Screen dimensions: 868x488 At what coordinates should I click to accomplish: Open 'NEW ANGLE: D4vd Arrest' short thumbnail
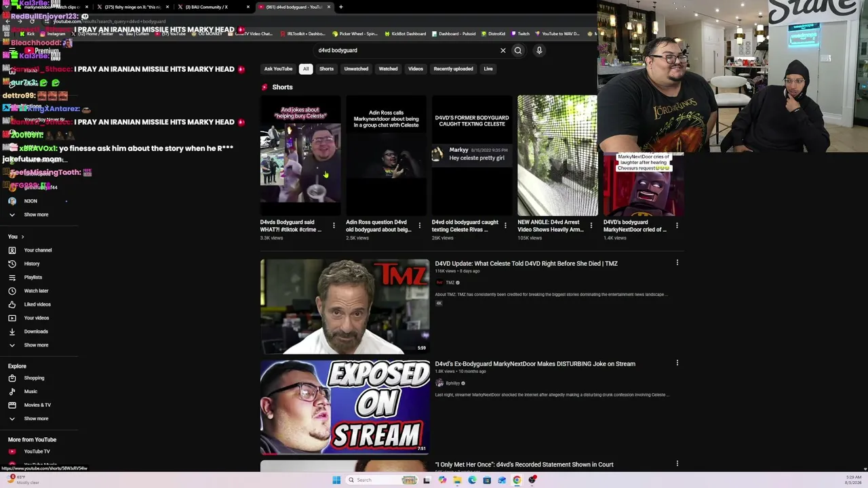pyautogui.click(x=557, y=155)
